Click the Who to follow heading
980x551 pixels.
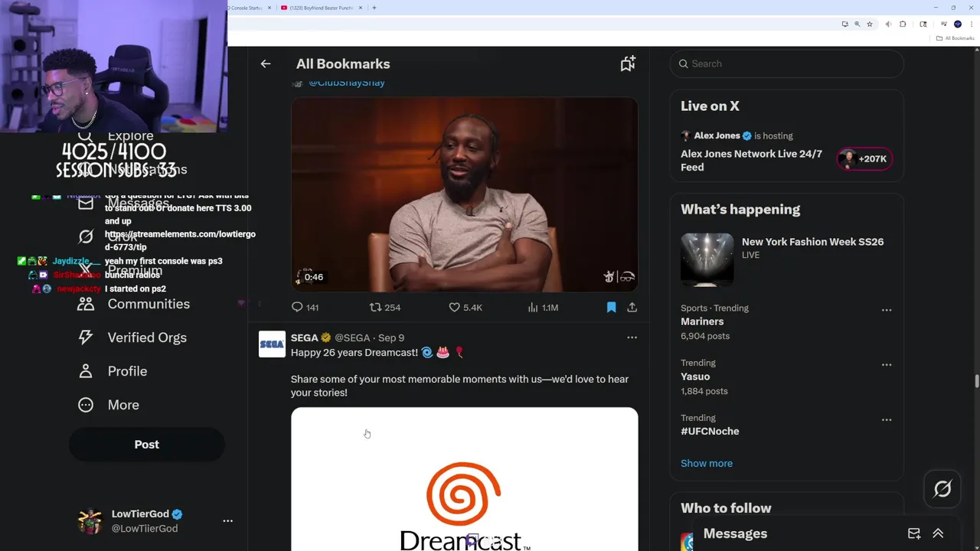pos(726,508)
